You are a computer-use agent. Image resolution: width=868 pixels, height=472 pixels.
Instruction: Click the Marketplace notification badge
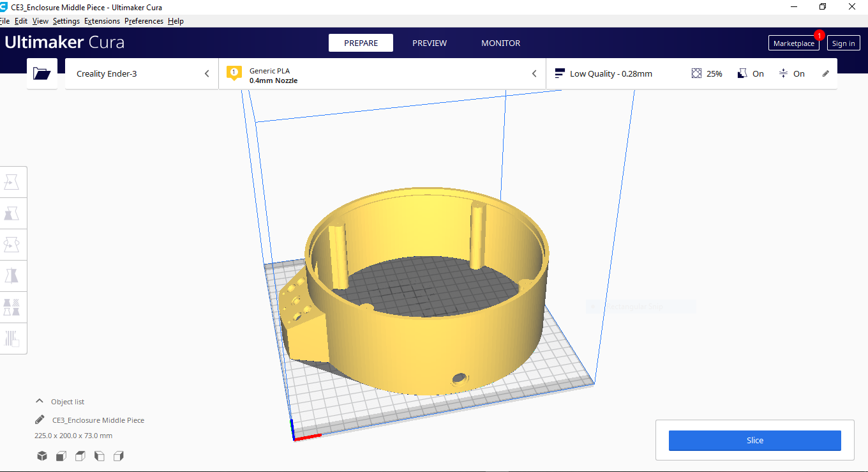pos(819,35)
